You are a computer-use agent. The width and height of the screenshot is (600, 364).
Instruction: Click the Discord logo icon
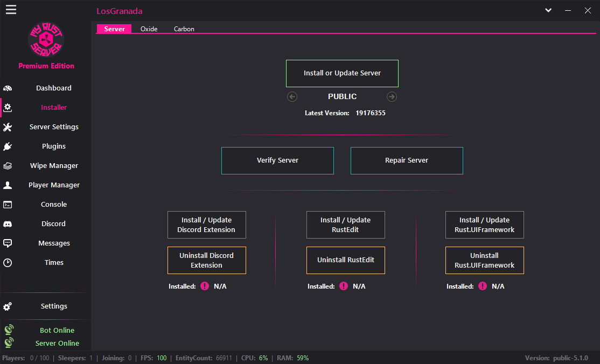[x=8, y=224]
